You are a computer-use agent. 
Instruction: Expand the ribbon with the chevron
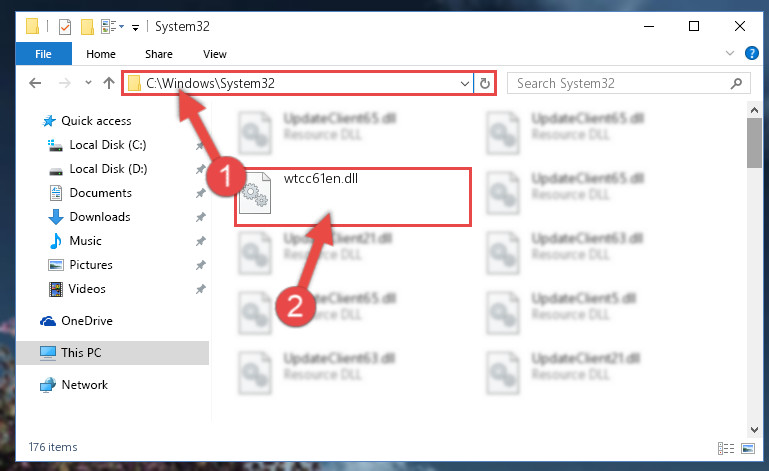pyautogui.click(x=730, y=53)
